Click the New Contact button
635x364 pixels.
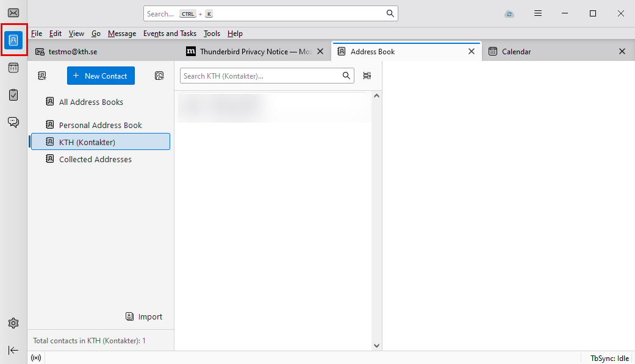pos(101,76)
